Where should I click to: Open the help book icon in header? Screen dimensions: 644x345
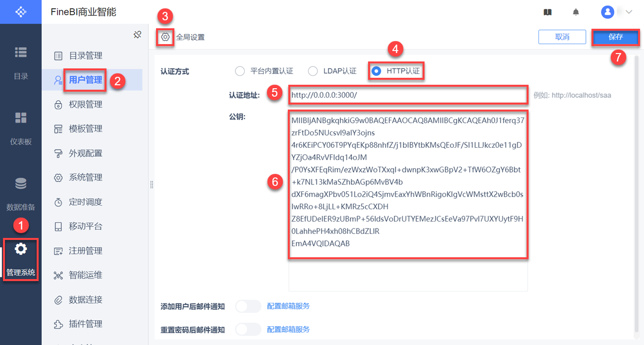click(x=547, y=12)
